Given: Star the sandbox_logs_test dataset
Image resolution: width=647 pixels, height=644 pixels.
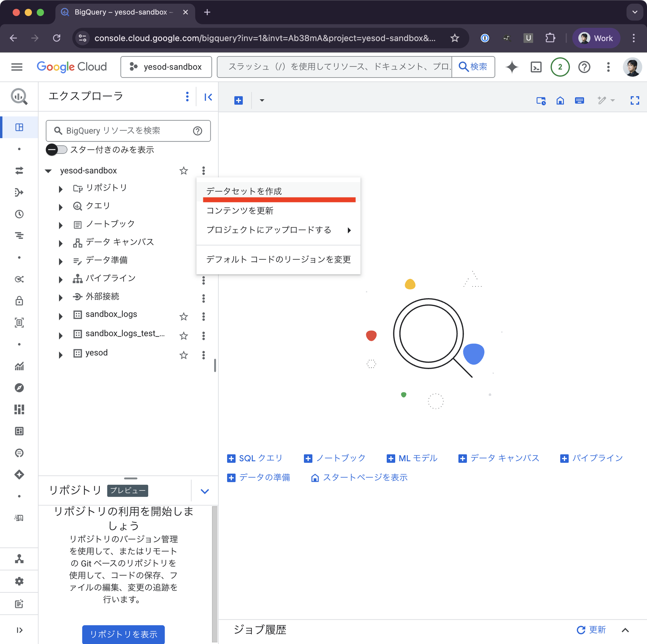Looking at the screenshot, I should point(184,335).
